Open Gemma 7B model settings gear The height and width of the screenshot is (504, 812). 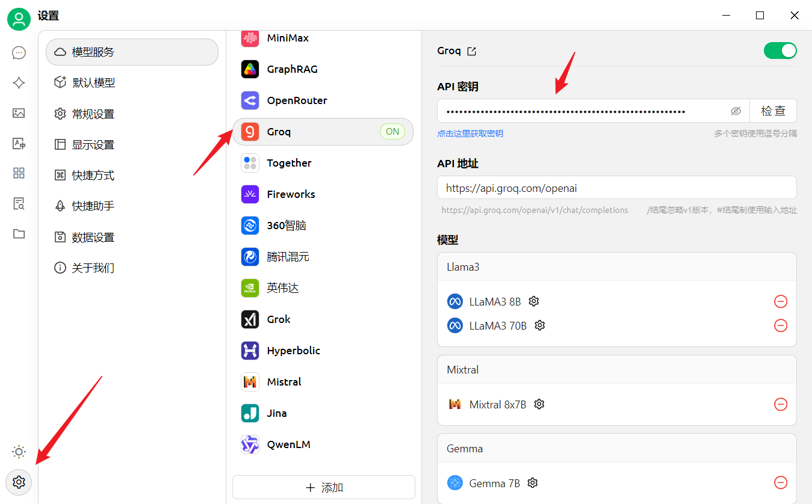pyautogui.click(x=532, y=482)
